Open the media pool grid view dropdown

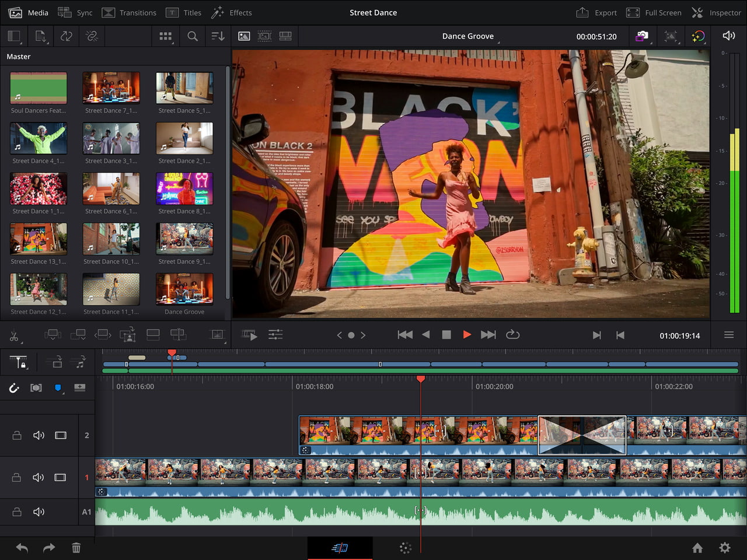(x=166, y=36)
